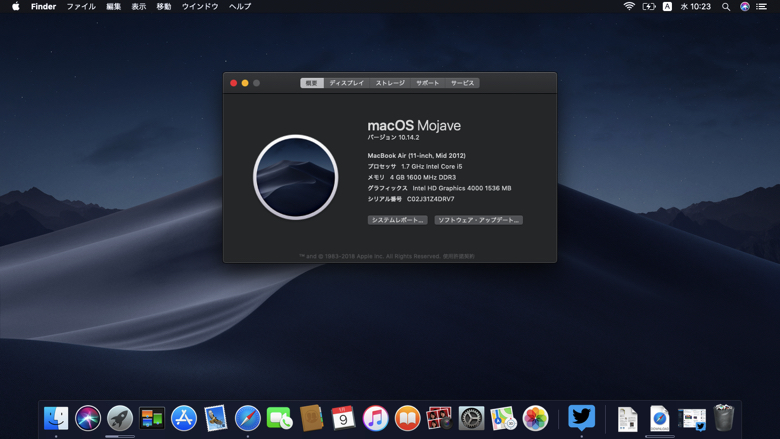
Task: Open Safari download document in Dock
Action: [660, 419]
